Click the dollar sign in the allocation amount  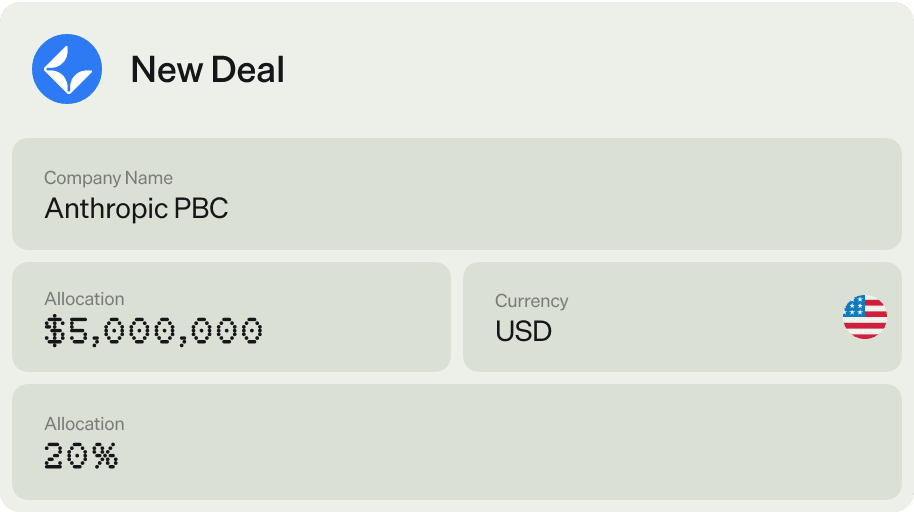coord(54,331)
